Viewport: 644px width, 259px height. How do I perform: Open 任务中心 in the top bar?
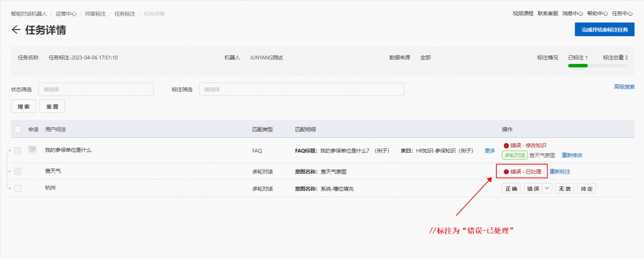coord(622,14)
